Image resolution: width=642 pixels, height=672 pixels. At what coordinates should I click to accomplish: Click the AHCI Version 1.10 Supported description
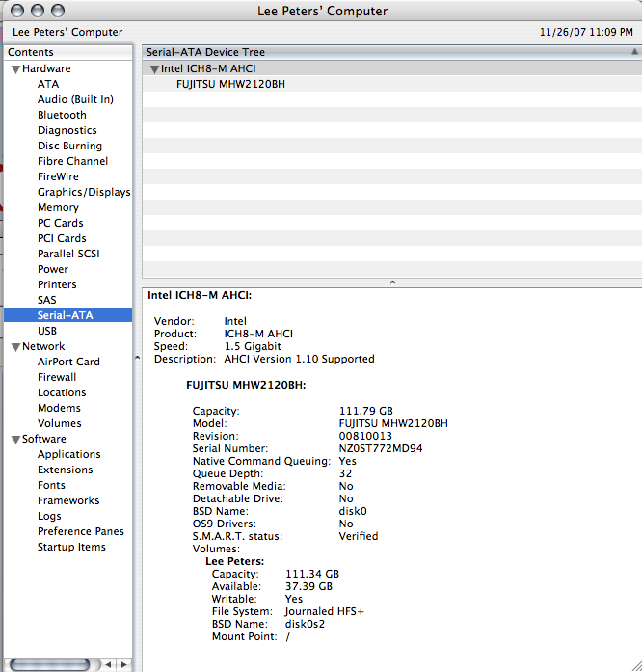(299, 360)
